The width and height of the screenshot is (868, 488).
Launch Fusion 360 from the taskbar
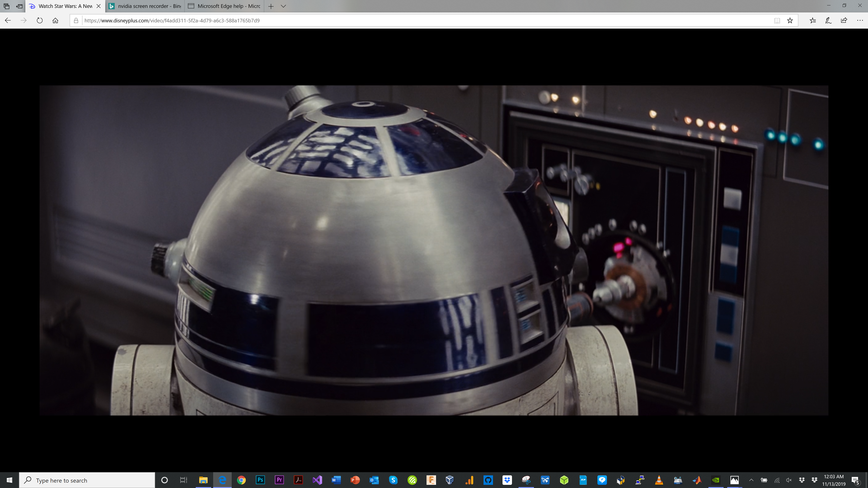pos(431,480)
